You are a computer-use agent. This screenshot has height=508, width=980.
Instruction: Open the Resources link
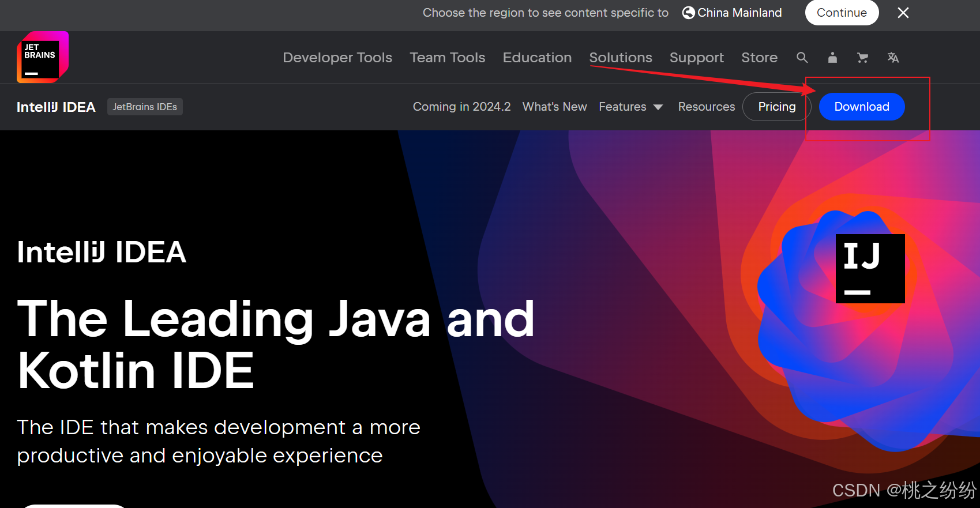707,107
